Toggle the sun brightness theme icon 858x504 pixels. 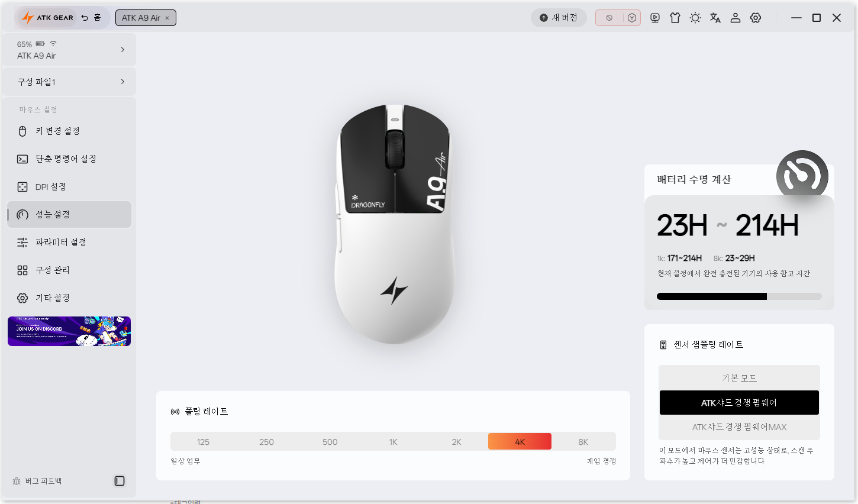point(695,18)
